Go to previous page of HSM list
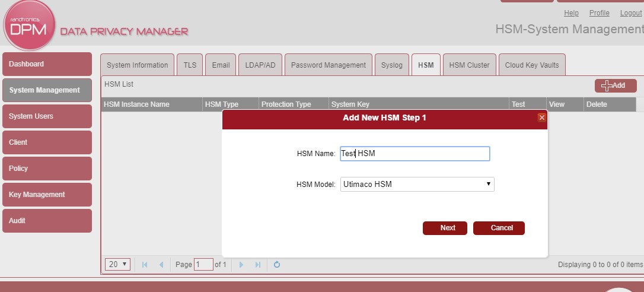644x292 pixels. [161, 265]
